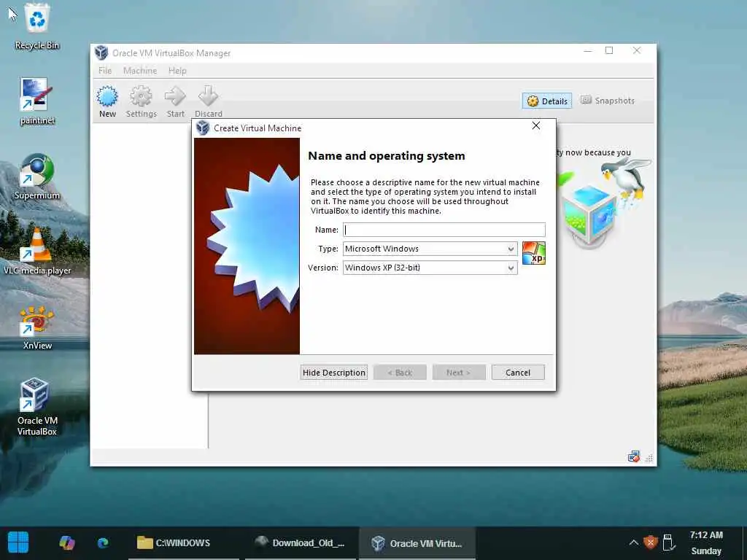Switch to the Snapshots view
This screenshot has height=560, width=747.
click(608, 101)
